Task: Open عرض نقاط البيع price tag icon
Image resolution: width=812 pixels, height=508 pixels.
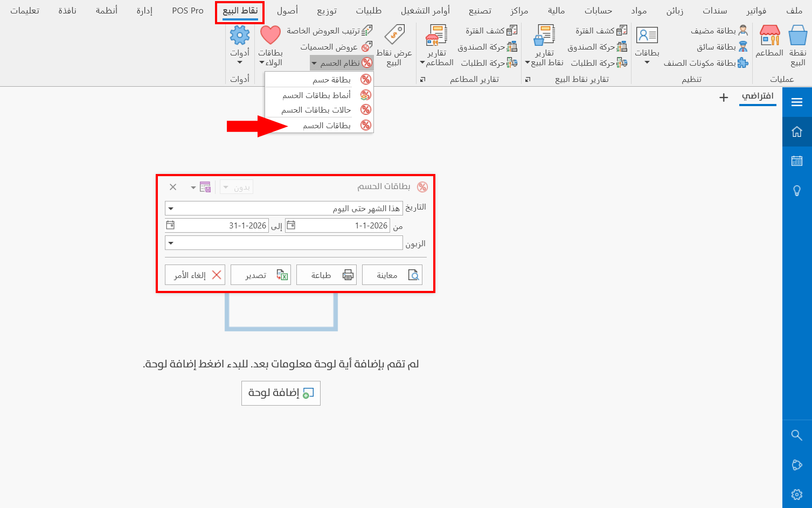Action: pos(394,46)
